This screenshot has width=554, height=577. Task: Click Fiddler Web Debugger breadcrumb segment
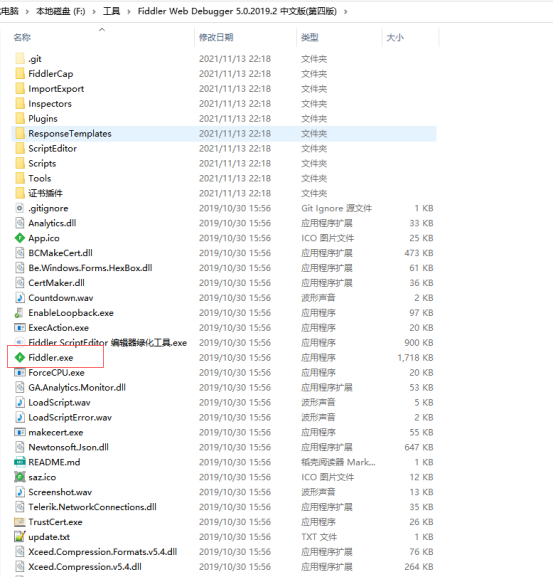pos(237,11)
